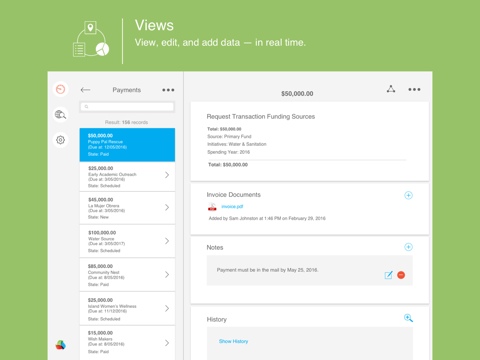Open the triangle workflow icon in detail header
The image size is (480, 360).
(391, 89)
